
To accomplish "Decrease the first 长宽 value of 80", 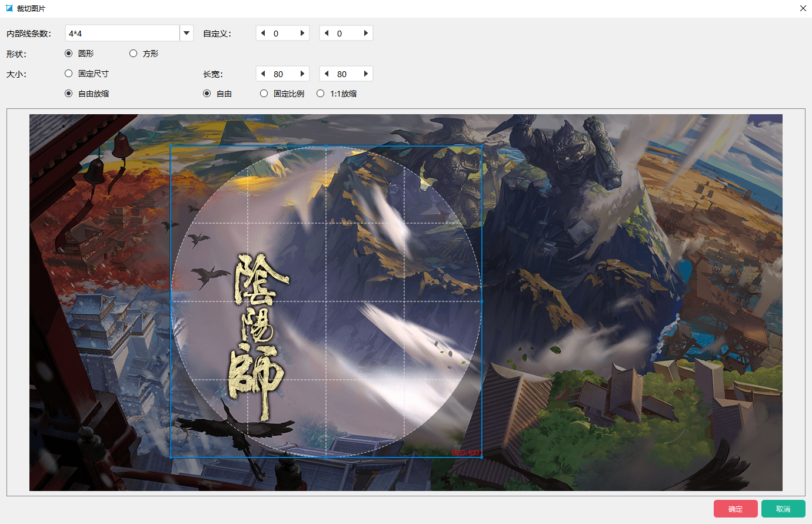I will click(x=263, y=74).
